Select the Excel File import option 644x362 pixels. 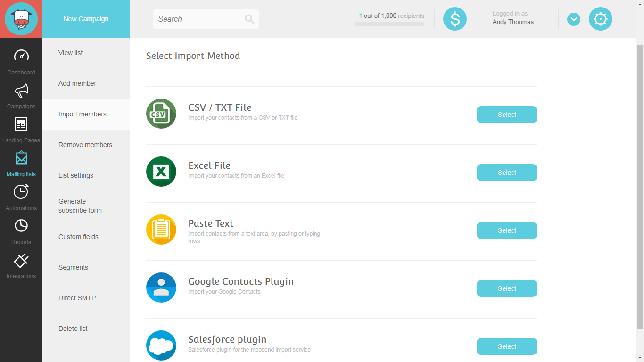tap(507, 173)
